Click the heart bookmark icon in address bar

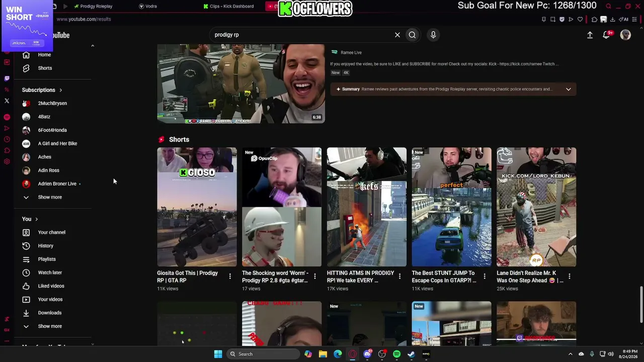pyautogui.click(x=580, y=19)
